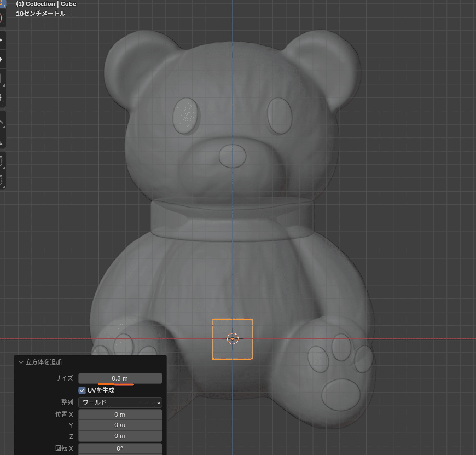The height and width of the screenshot is (455, 476).
Task: Uncheck the UVを生成 checkbox
Action: point(82,390)
